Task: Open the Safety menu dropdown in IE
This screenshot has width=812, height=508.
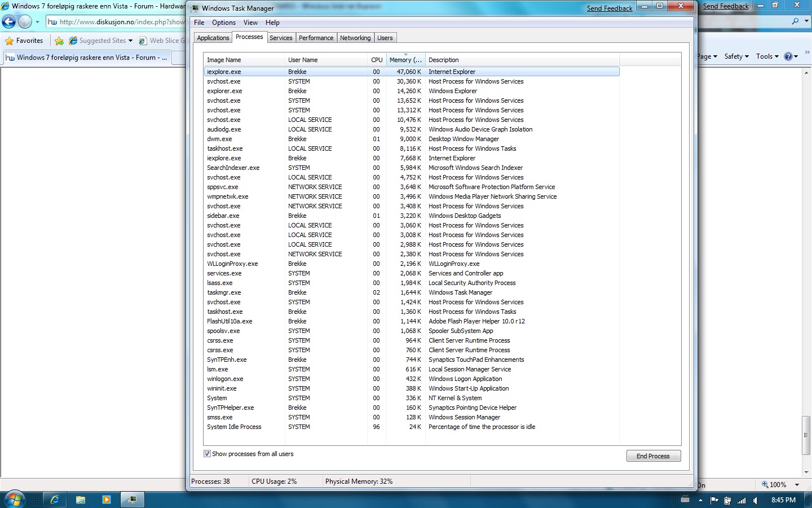Action: coord(736,56)
